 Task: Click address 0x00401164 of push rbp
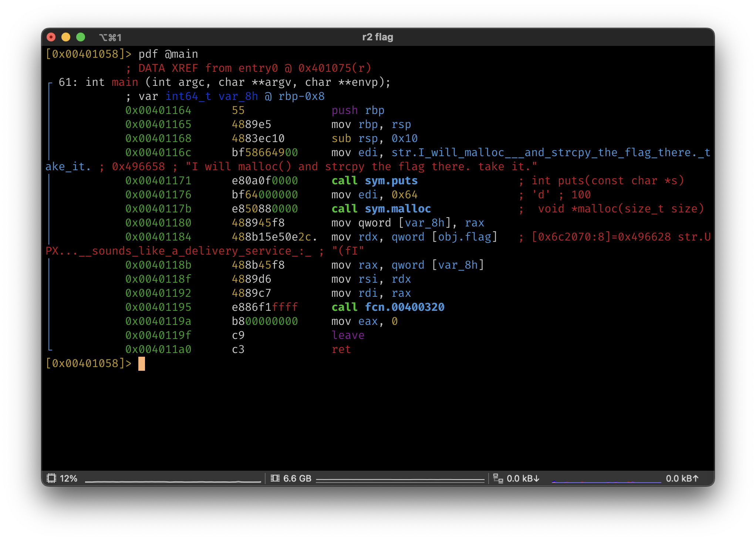[x=158, y=110]
